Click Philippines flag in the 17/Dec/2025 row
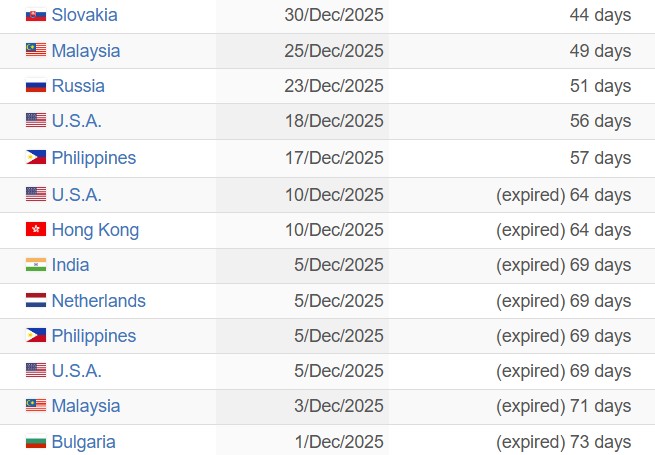 [x=36, y=158]
